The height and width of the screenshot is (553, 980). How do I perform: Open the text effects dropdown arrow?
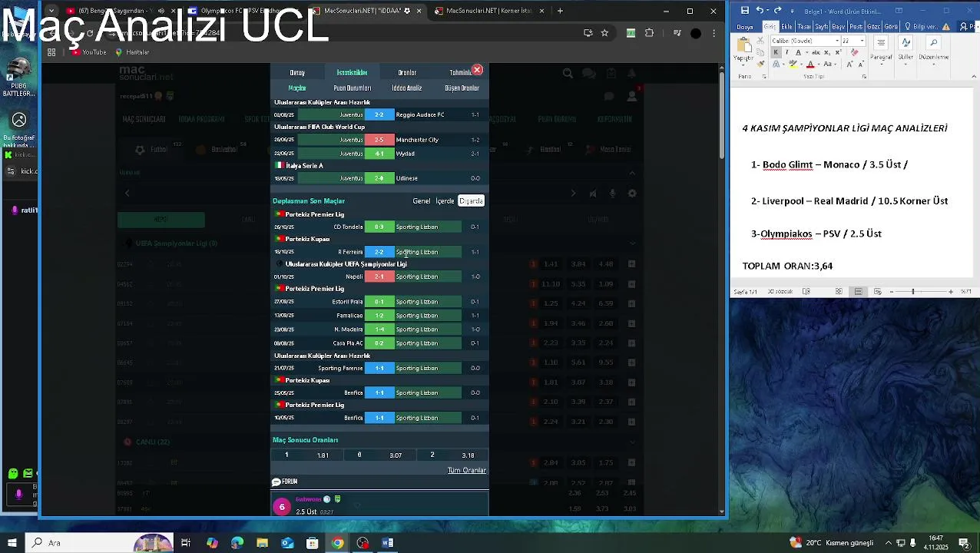783,64
